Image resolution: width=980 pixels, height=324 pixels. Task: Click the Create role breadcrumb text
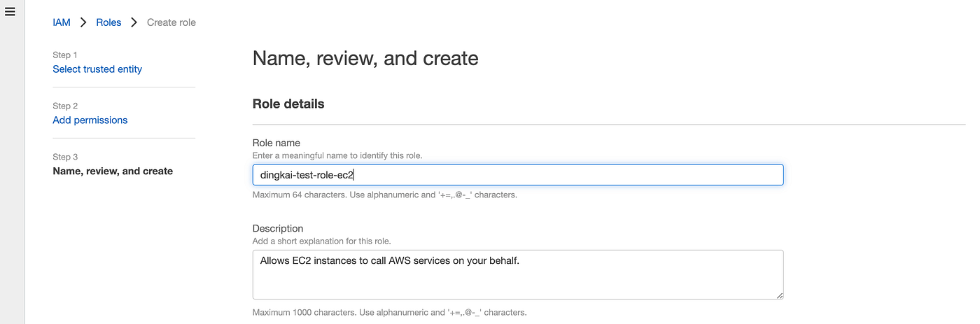pyautogui.click(x=171, y=22)
